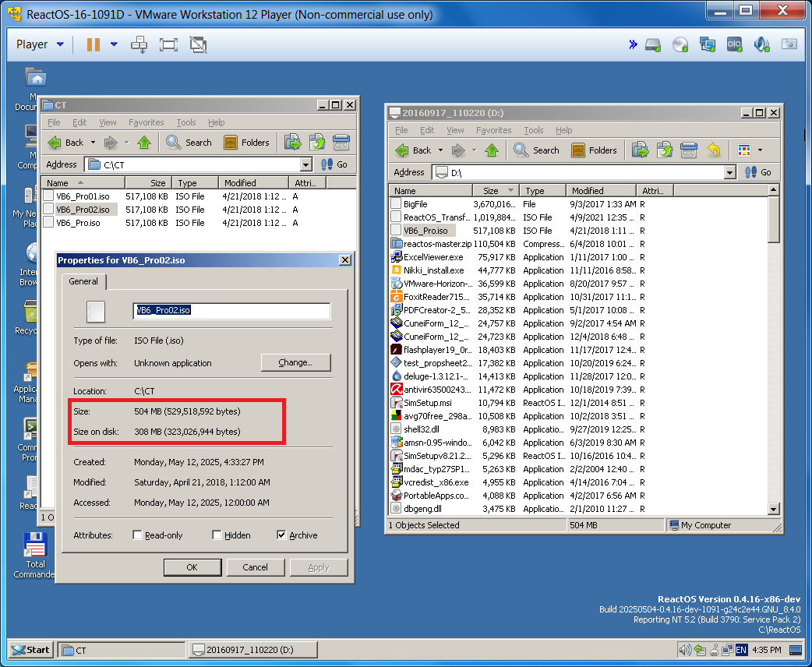The width and height of the screenshot is (812, 667).
Task: Select the General tab in Properties dialog
Action: 83,281
